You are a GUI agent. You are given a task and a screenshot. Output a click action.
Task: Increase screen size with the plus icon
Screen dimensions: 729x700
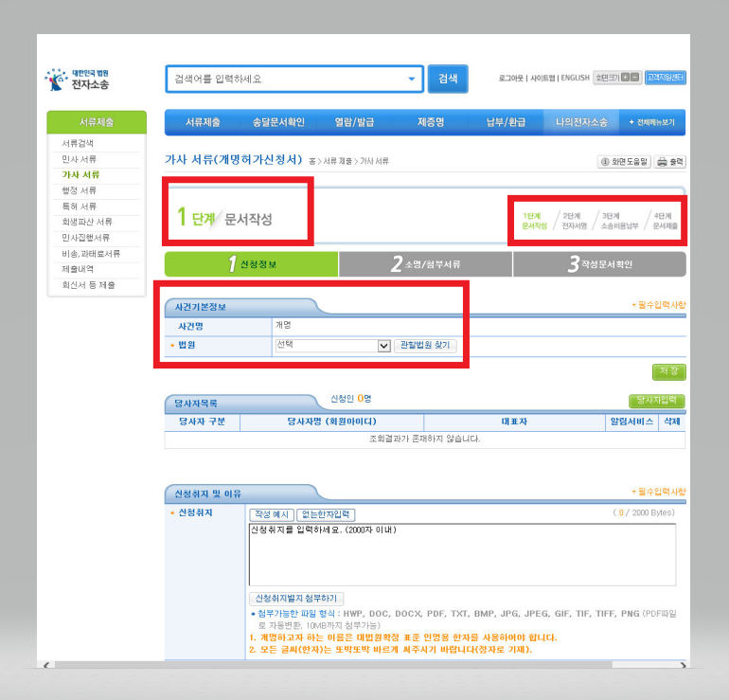(626, 78)
